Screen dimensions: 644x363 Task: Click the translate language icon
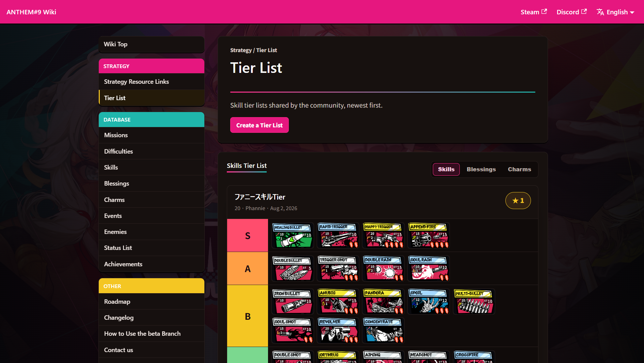pyautogui.click(x=600, y=12)
